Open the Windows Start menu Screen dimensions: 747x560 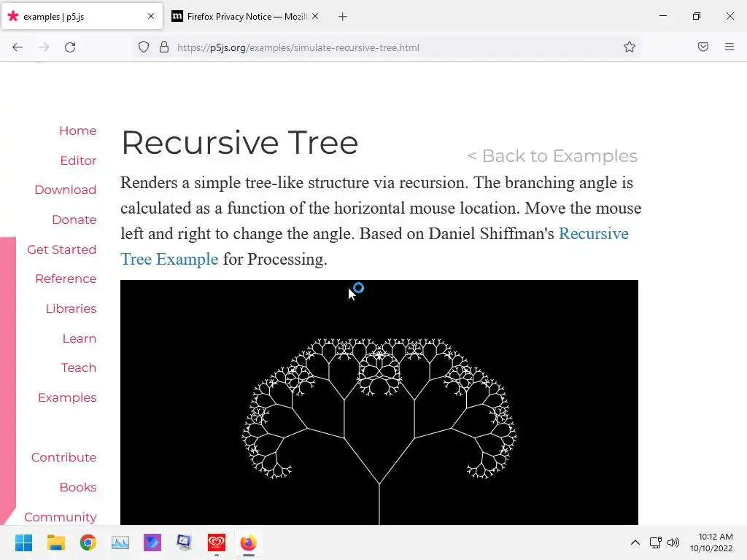point(23,542)
